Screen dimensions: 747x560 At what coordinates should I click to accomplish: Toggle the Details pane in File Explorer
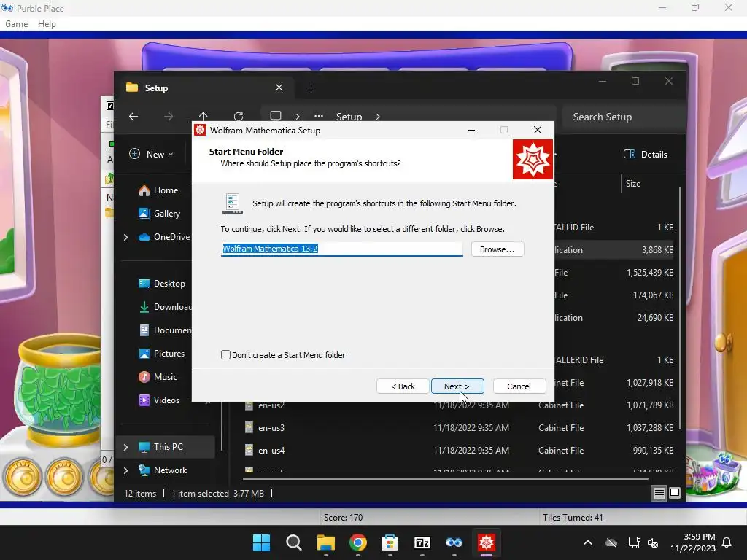pos(646,155)
